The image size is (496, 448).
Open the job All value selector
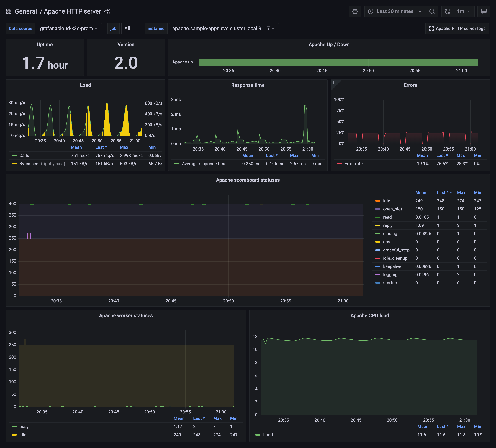tap(130, 28)
